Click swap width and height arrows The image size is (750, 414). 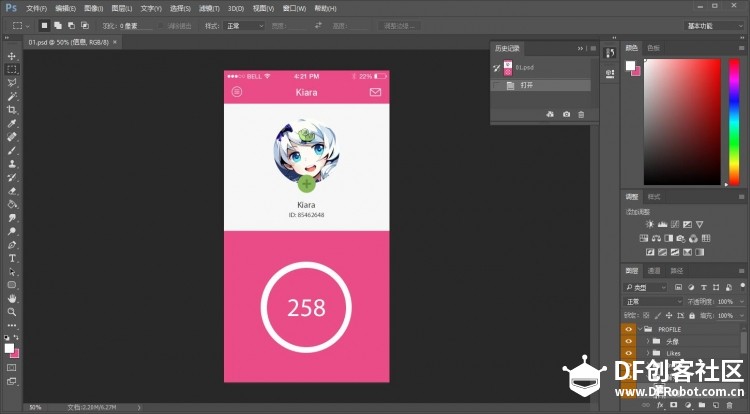318,25
